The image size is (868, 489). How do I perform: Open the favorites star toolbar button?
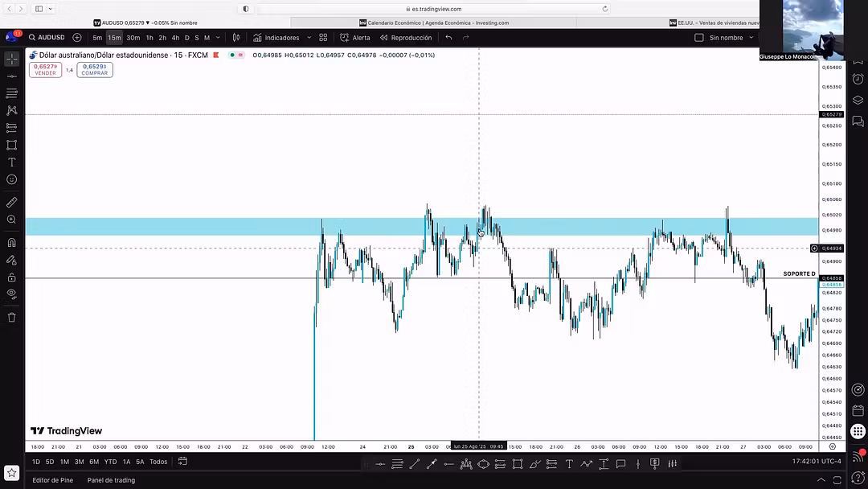(x=11, y=473)
